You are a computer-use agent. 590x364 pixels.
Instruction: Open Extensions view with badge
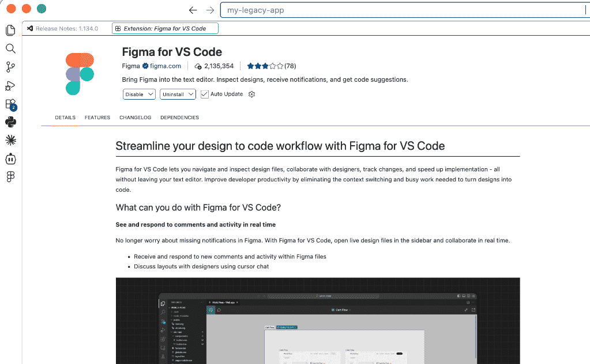(x=11, y=104)
